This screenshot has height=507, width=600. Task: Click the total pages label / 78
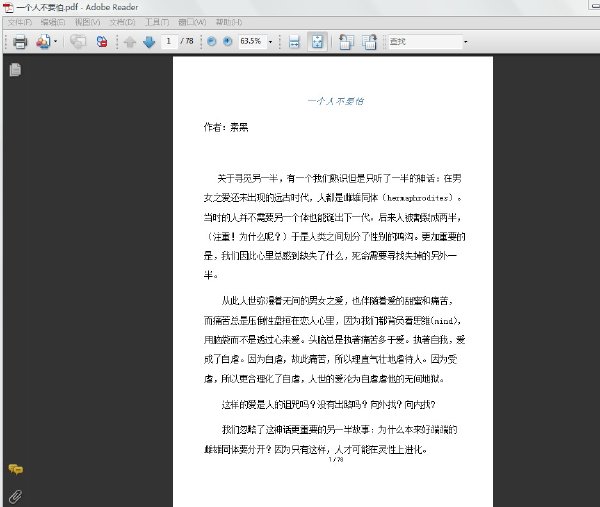click(x=187, y=41)
